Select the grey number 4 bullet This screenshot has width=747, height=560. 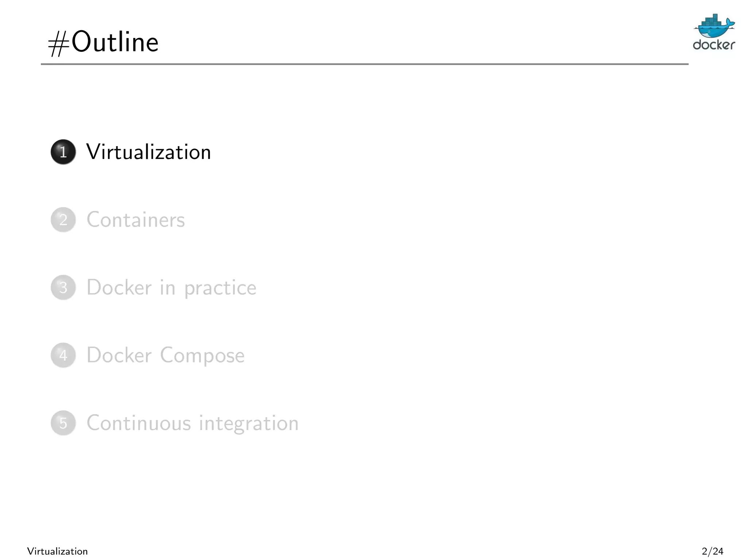coord(63,355)
